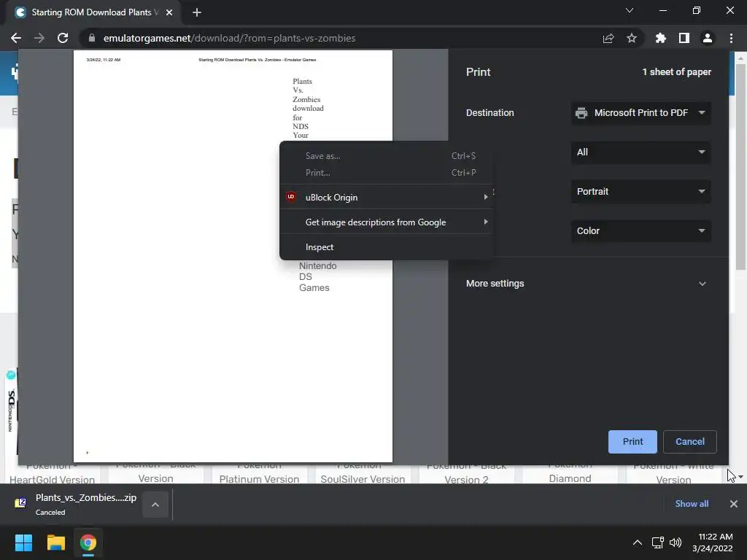Open the Destination Microsoft Print to PDF dropdown
This screenshot has height=560, width=747.
640,113
